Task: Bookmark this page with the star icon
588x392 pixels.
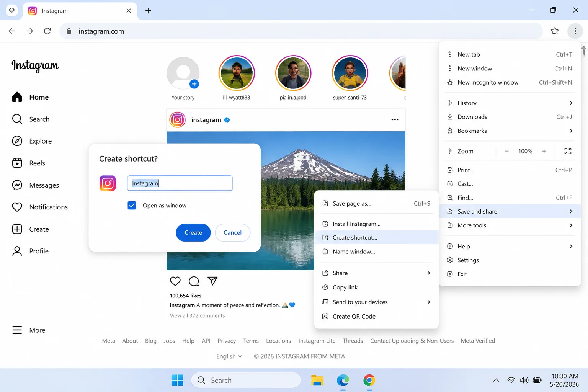Action: click(554, 31)
